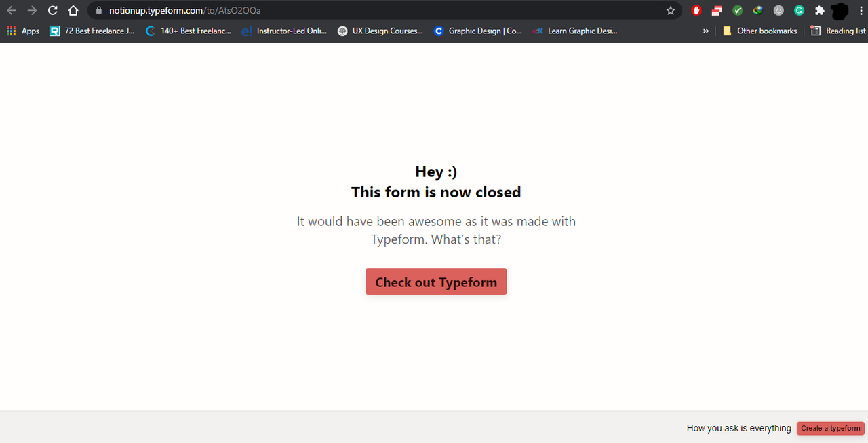This screenshot has width=868, height=443.
Task: Click the 'It would have been awesome' paragraph
Action: 436,231
